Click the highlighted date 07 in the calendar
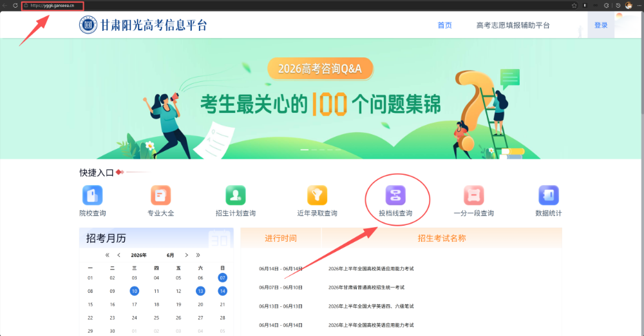644x336 pixels. (222, 277)
